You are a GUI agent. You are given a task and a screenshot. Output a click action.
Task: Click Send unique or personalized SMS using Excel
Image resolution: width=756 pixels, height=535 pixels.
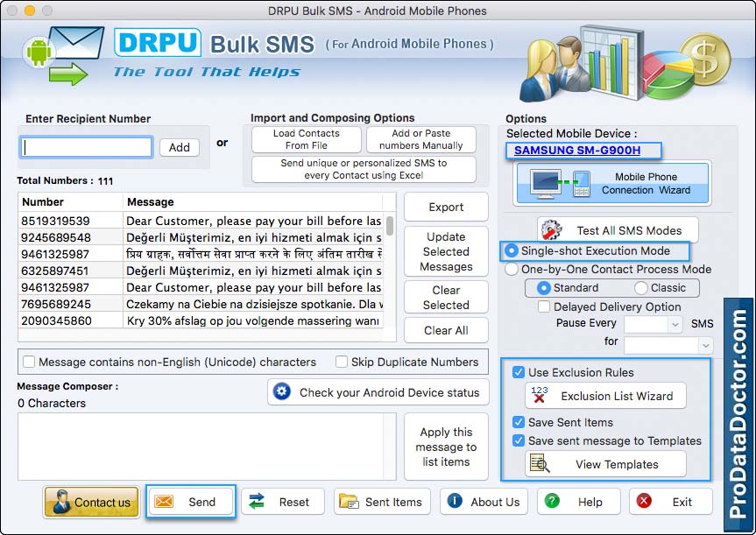(364, 169)
